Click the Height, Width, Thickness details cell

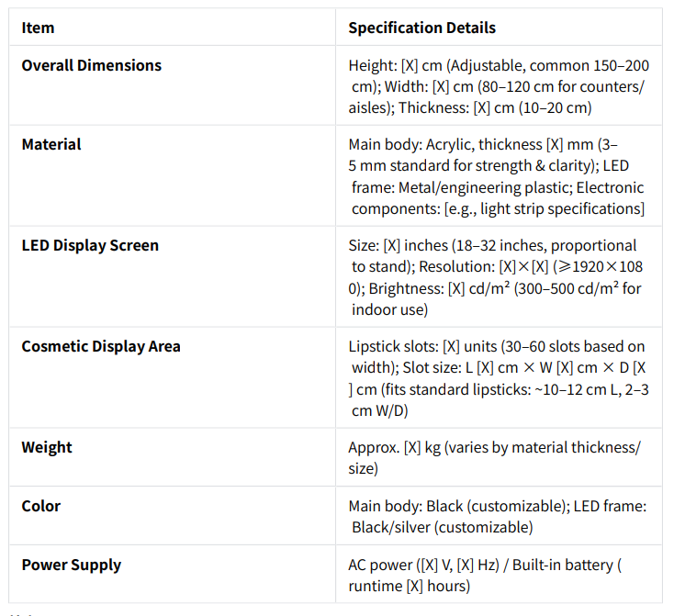tap(499, 86)
